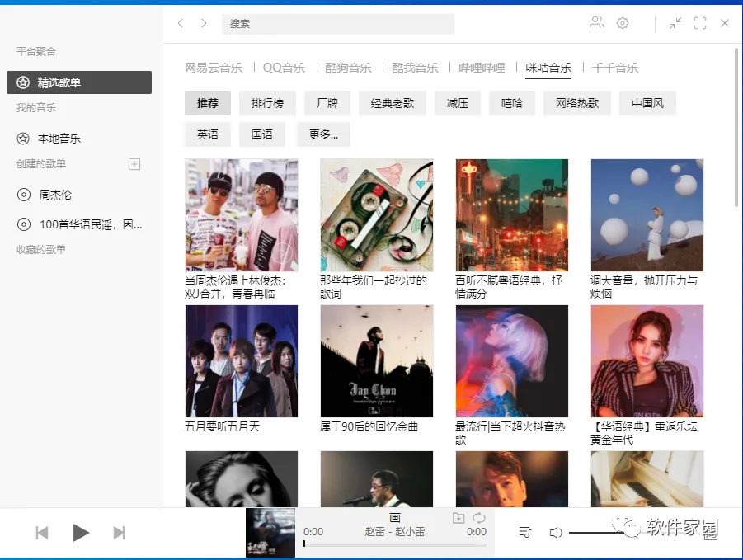Switch to mini mode with the shrink arrows icon
743x560 pixels.
[x=675, y=23]
